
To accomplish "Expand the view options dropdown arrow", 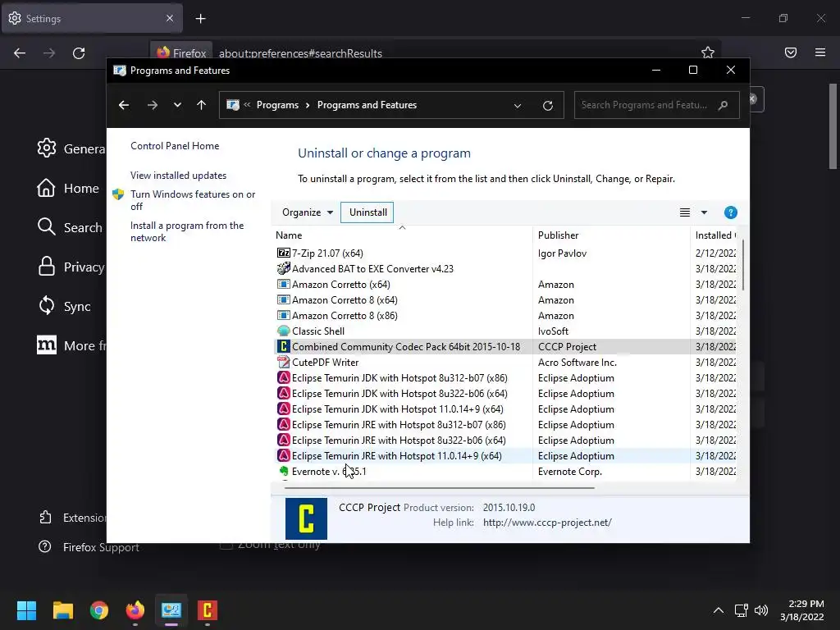I will (704, 212).
